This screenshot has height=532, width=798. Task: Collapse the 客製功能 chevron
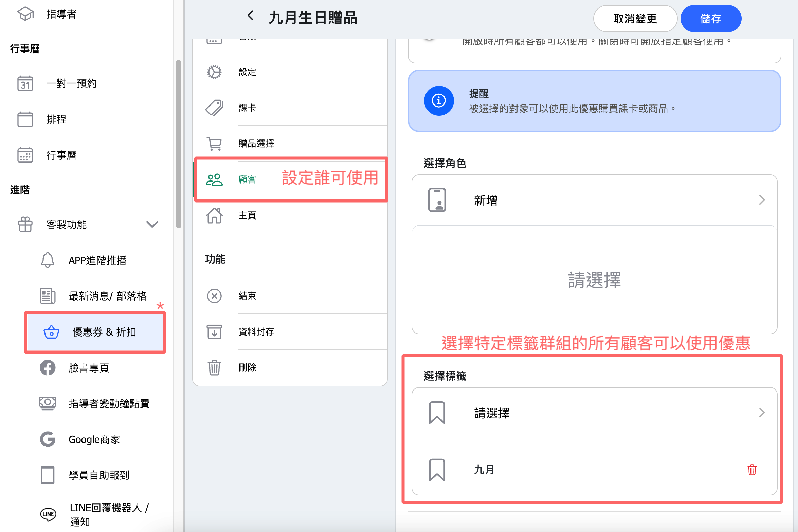pyautogui.click(x=152, y=224)
